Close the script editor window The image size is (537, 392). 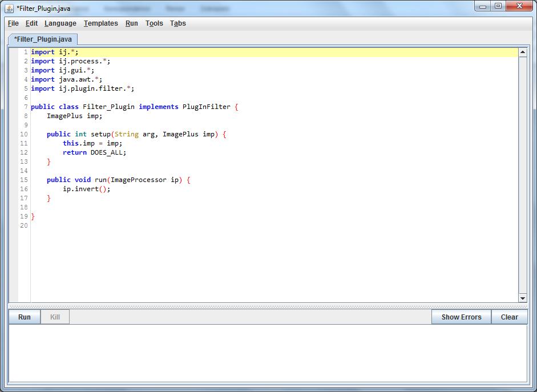click(519, 6)
